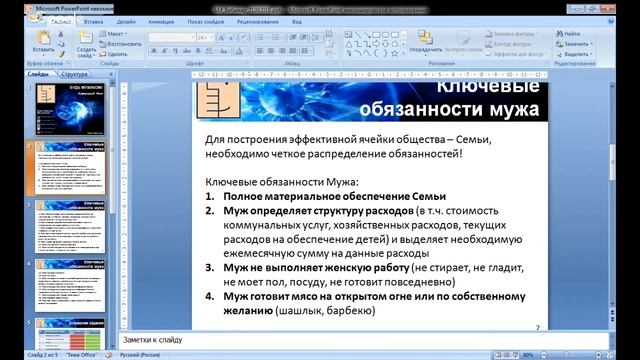Click the Упорядочить (Arrange) icon
This screenshot has width=640, height=360.
(425, 38)
